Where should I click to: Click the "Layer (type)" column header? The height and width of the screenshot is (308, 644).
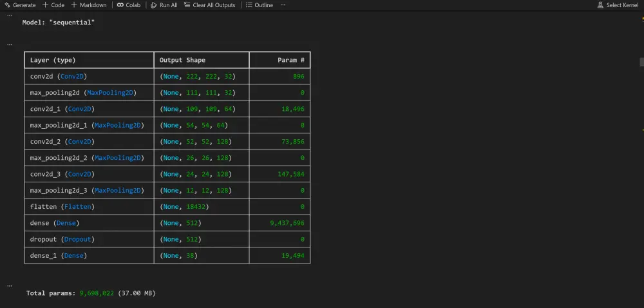[x=53, y=60]
